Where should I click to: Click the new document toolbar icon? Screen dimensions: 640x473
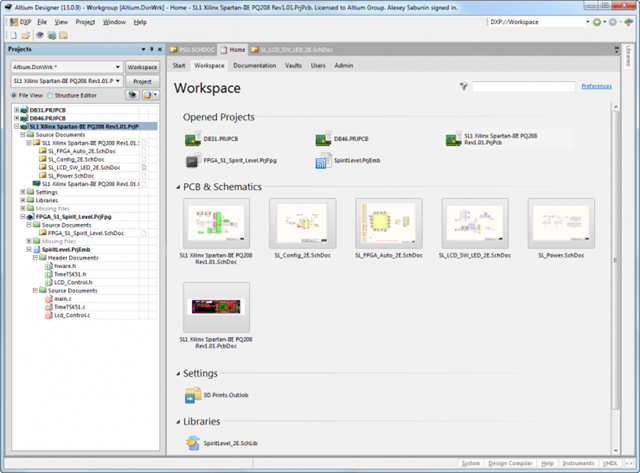click(13, 36)
